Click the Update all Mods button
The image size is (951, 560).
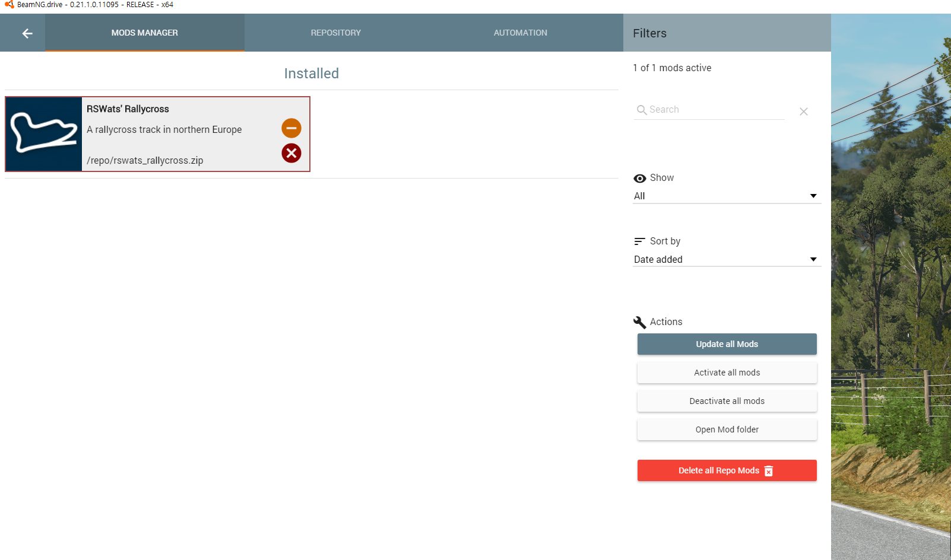point(727,344)
